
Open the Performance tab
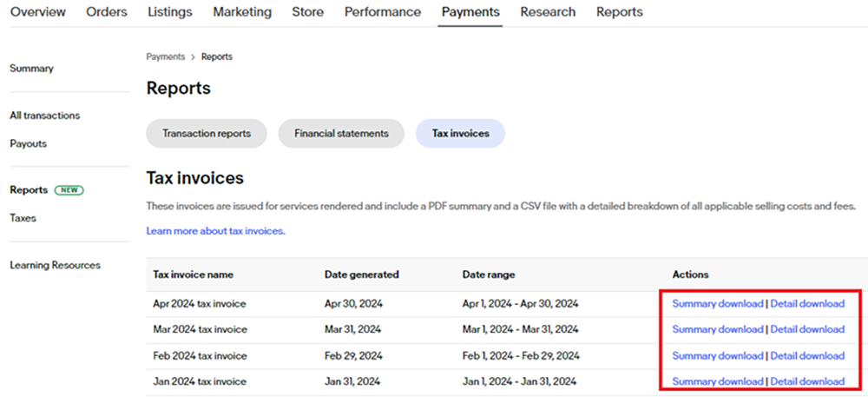coord(383,11)
